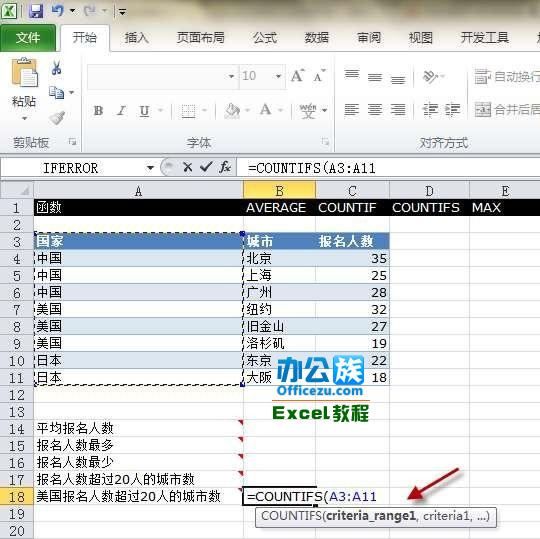
Task: Click the Increase Font Size icon
Action: [x=298, y=75]
